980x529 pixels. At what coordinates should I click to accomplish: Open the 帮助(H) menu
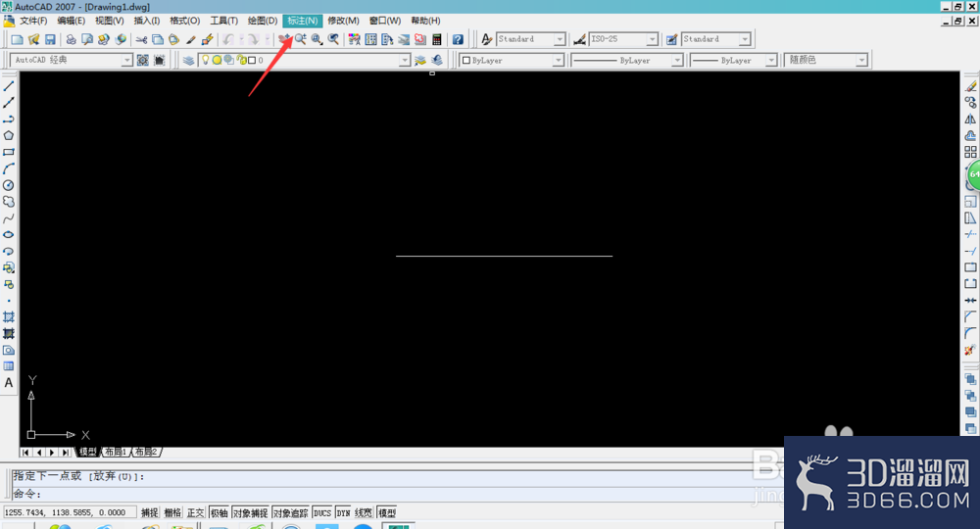(425, 21)
